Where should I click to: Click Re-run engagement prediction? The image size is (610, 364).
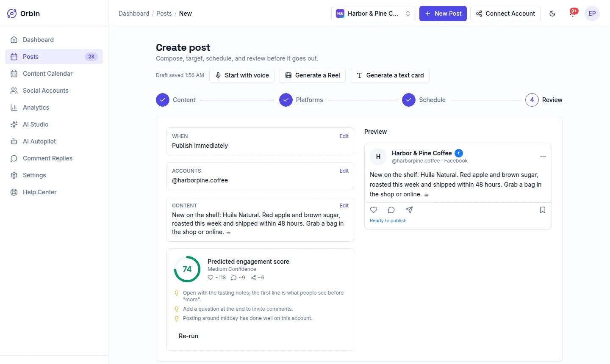point(189,336)
